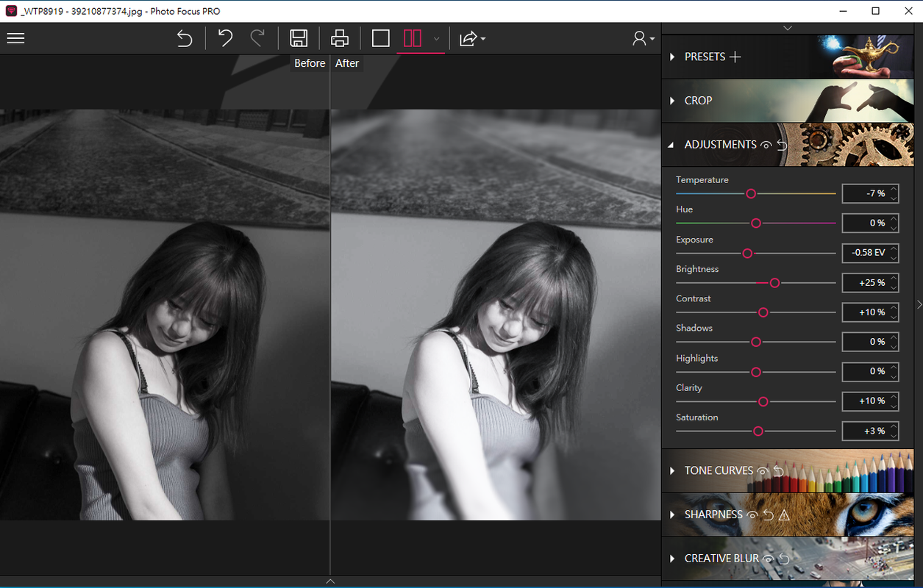923x588 pixels.
Task: Print the photo using printer icon
Action: point(340,38)
